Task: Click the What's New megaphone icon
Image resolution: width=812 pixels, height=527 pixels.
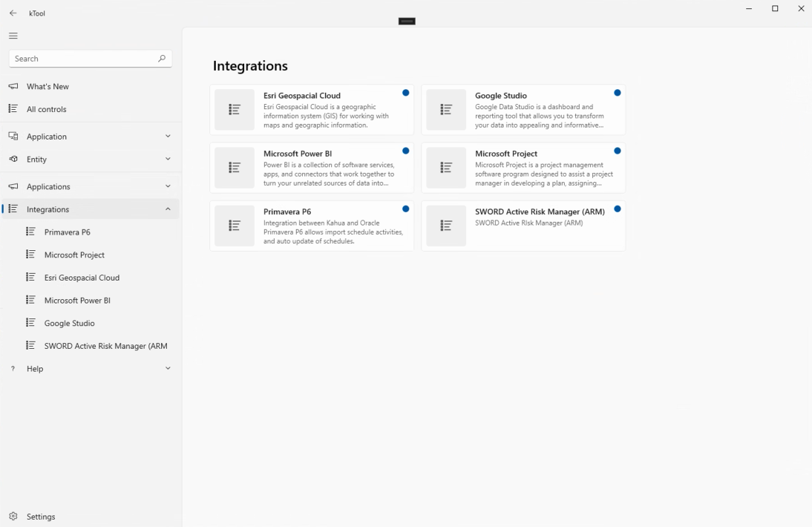Action: tap(13, 86)
